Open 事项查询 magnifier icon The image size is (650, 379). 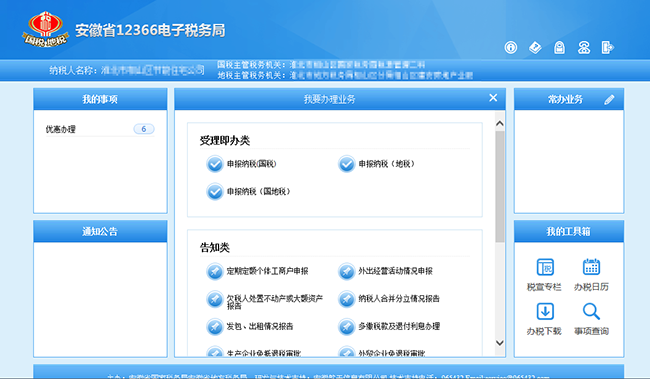pyautogui.click(x=591, y=311)
